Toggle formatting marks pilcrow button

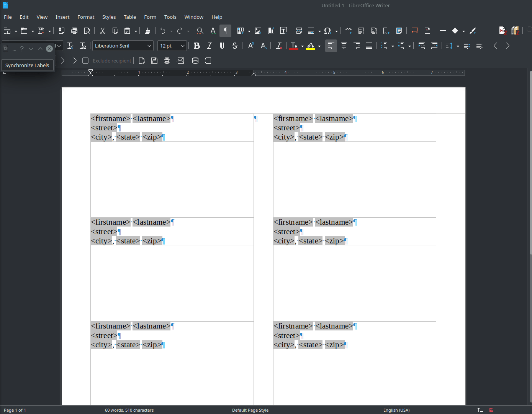(226, 31)
